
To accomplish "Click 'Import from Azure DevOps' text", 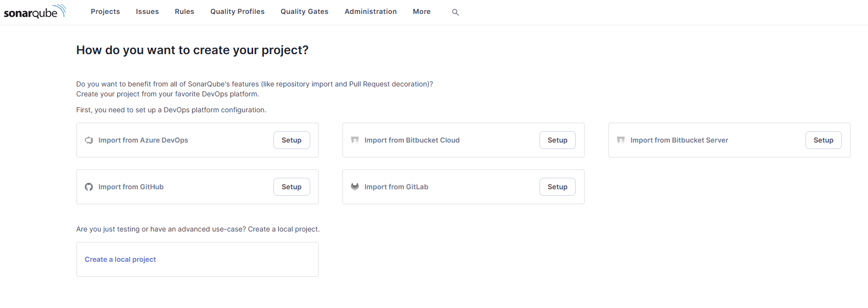I will click(x=143, y=140).
